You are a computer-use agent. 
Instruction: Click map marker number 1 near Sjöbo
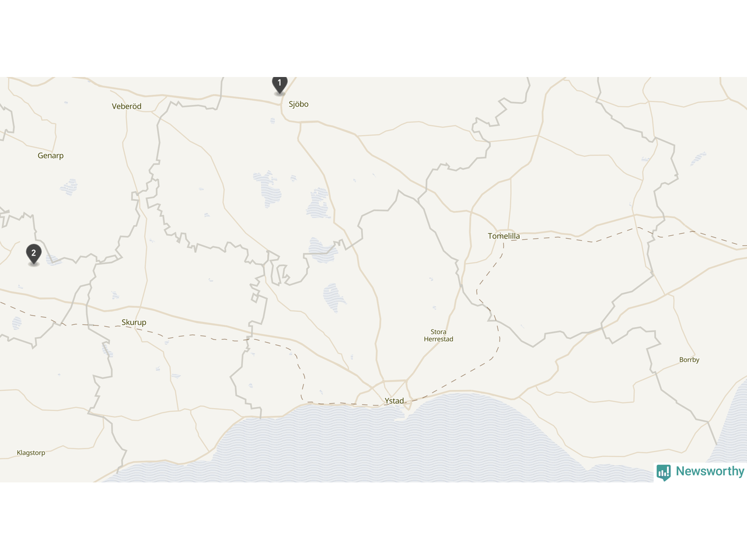coord(280,85)
